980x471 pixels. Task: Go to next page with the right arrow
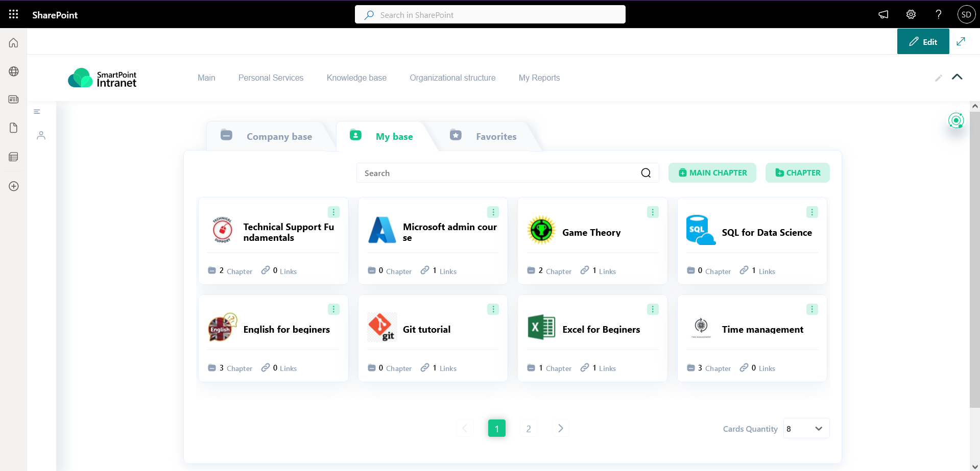coord(560,428)
